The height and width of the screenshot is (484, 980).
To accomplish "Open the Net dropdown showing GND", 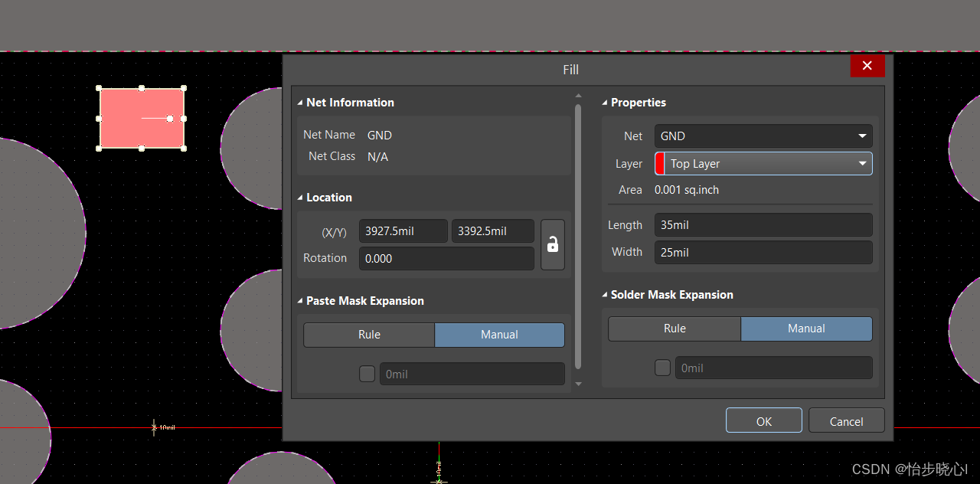I will 763,136.
